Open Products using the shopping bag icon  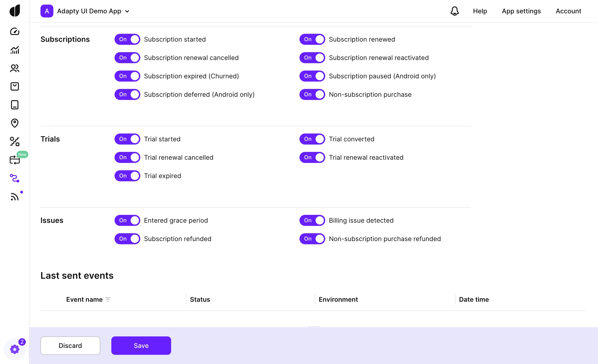(14, 86)
